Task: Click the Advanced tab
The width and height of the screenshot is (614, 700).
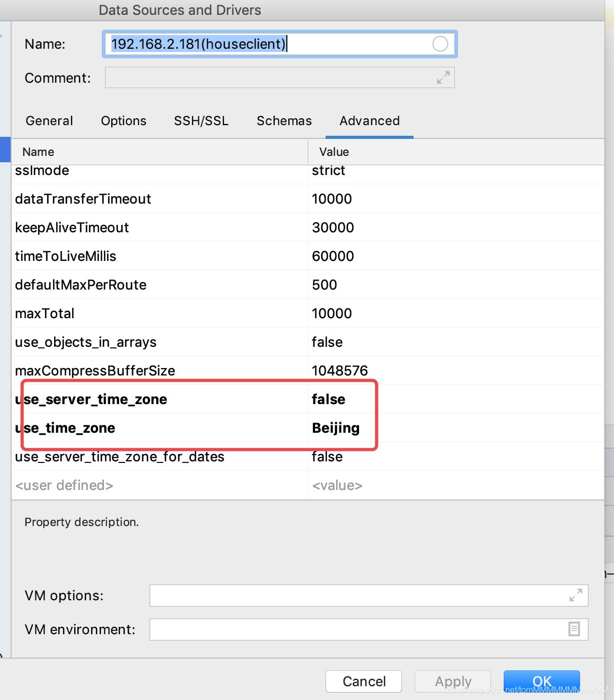Action: click(370, 121)
